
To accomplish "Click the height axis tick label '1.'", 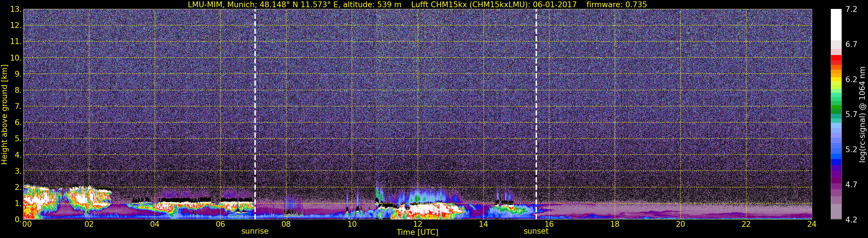I will [18, 203].
